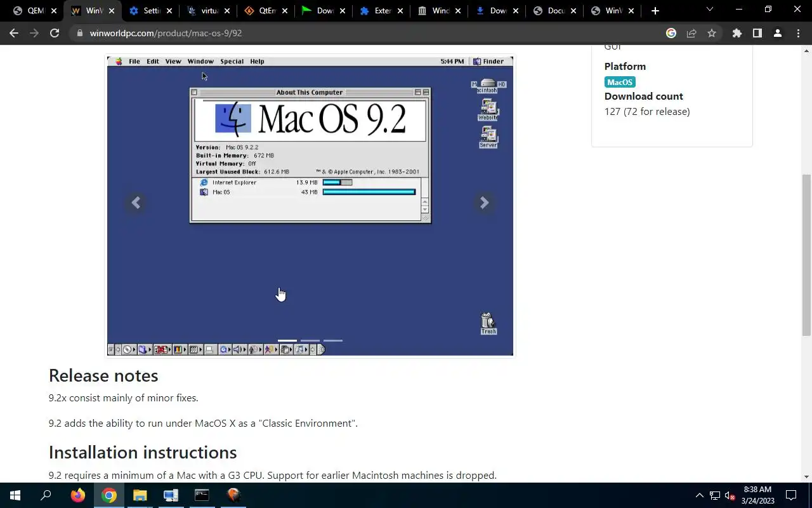
Task: Show hidden system tray icons
Action: click(700, 495)
